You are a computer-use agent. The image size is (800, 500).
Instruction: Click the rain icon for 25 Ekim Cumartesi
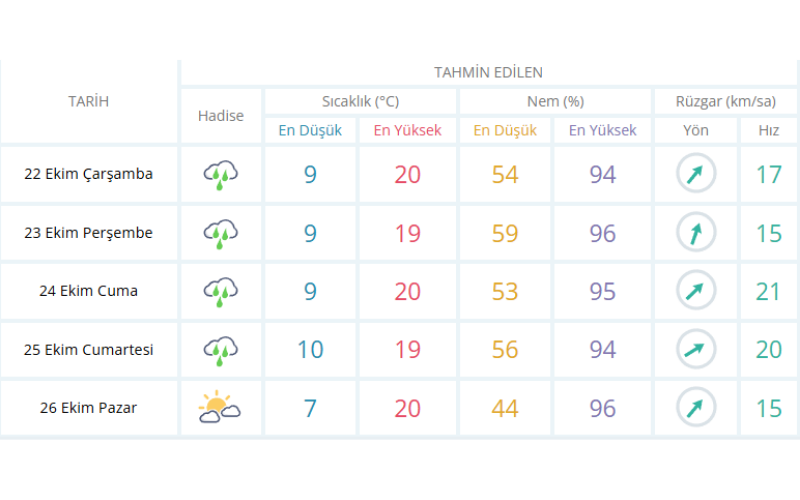point(221,350)
